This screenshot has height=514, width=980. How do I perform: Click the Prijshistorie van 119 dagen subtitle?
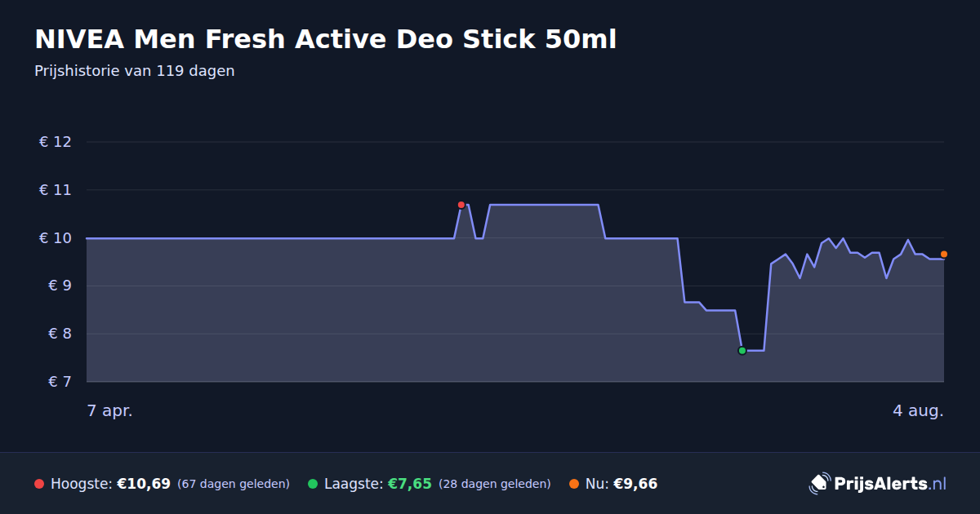point(135,71)
